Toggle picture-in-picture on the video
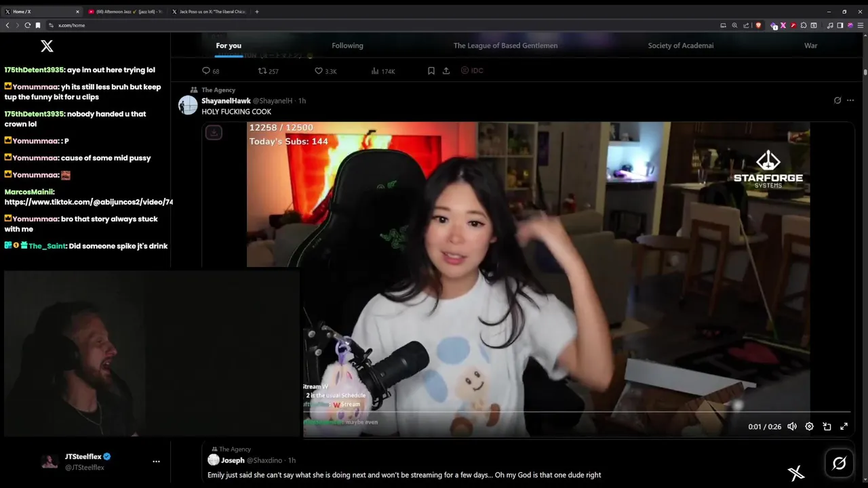The height and width of the screenshot is (488, 868). point(827,426)
